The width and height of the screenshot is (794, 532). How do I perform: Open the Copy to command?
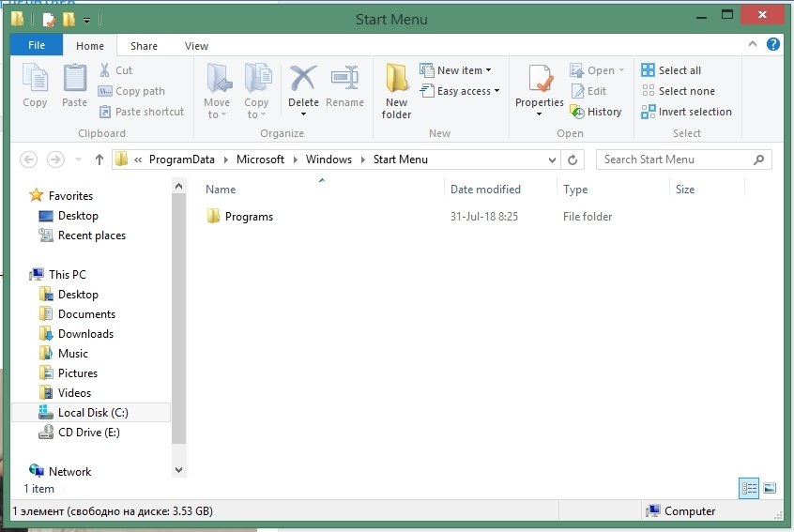point(256,91)
